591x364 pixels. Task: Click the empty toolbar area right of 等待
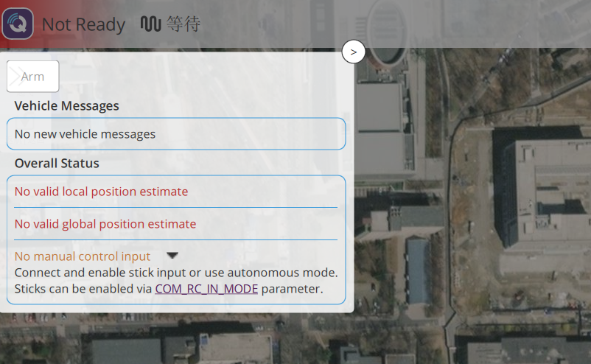point(396,24)
